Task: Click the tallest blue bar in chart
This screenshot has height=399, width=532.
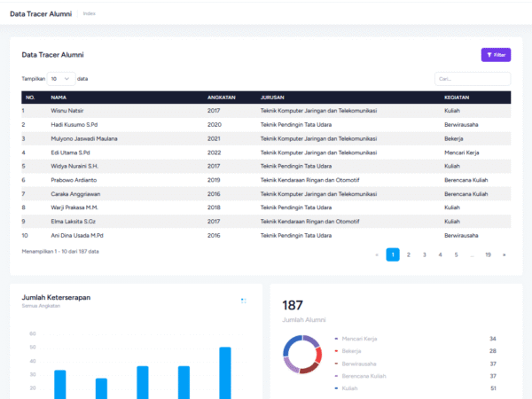Action: 225,372
